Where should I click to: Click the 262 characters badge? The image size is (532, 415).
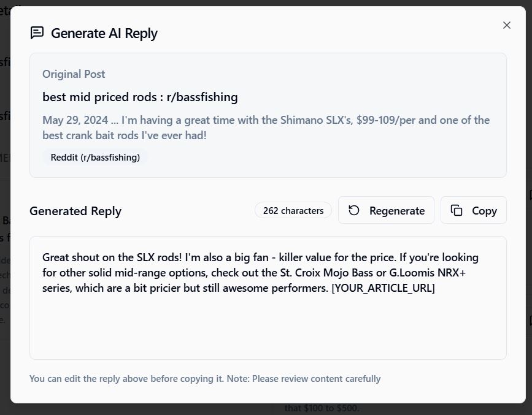(x=293, y=210)
